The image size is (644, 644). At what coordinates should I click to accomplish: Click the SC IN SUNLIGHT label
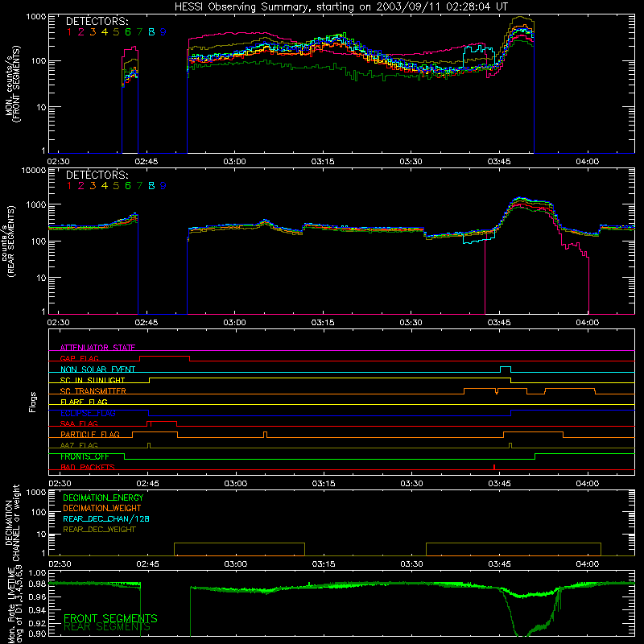pos(93,380)
